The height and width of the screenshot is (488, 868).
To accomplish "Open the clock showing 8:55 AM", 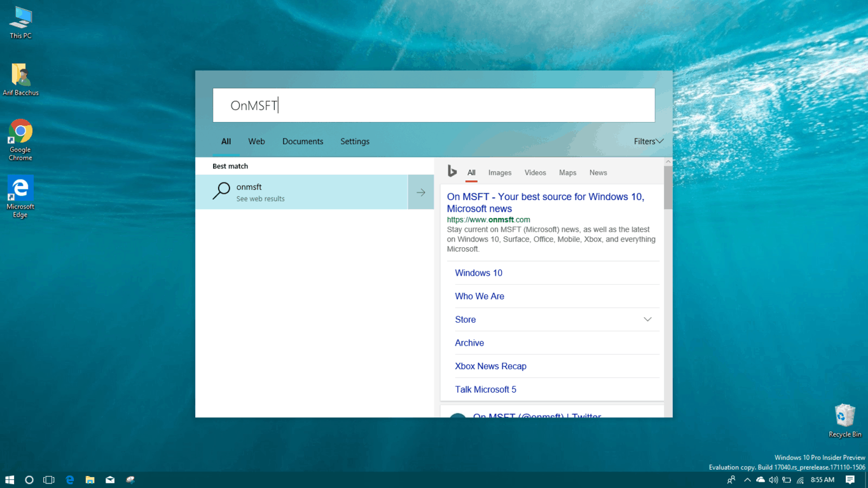I will point(822,480).
